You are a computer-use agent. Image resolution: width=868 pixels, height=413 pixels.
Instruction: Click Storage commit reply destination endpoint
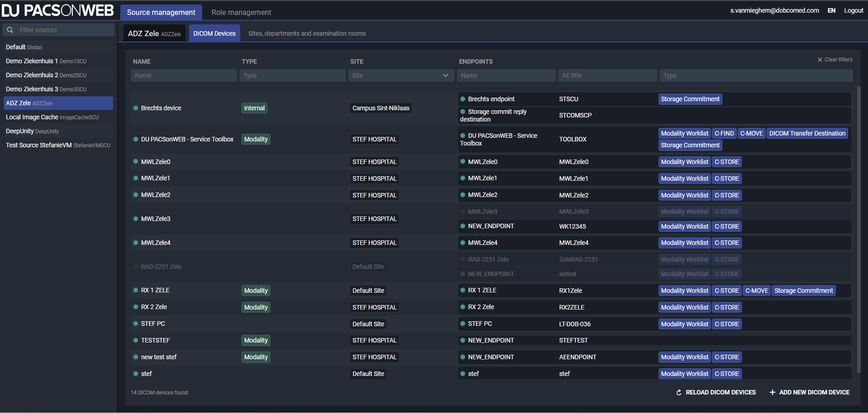(x=493, y=115)
